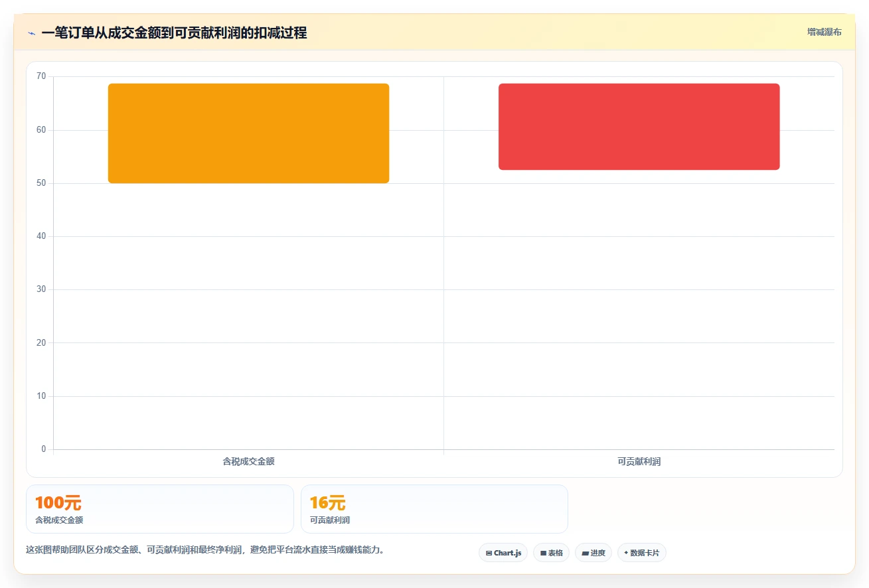Click the x-axis label 可贡献利润

639,461
